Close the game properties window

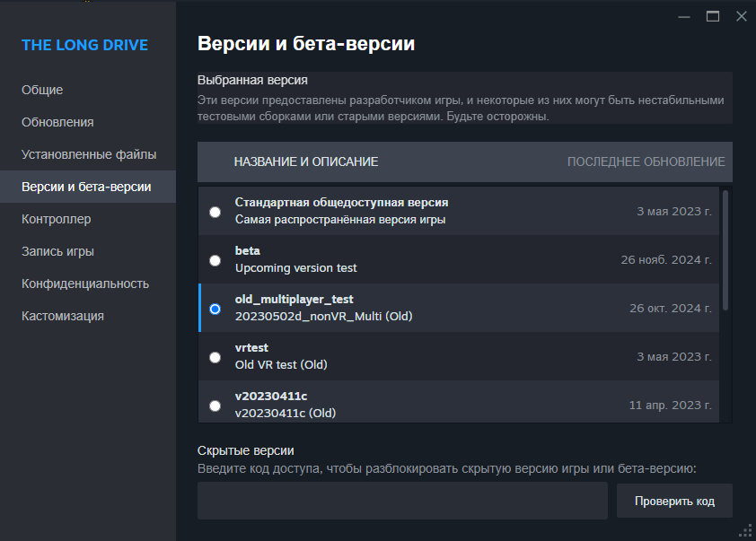(742, 16)
